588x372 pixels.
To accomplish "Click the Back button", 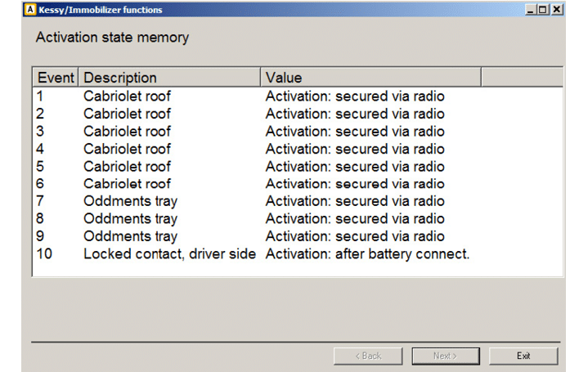I will 368,356.
